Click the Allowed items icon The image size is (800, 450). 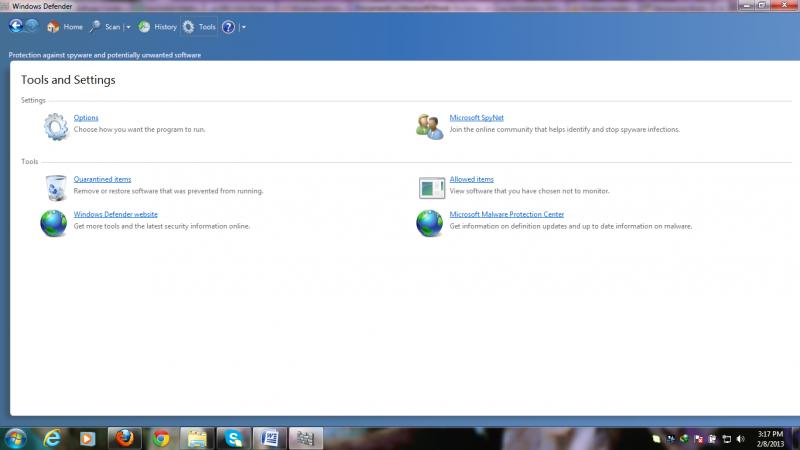click(431, 187)
